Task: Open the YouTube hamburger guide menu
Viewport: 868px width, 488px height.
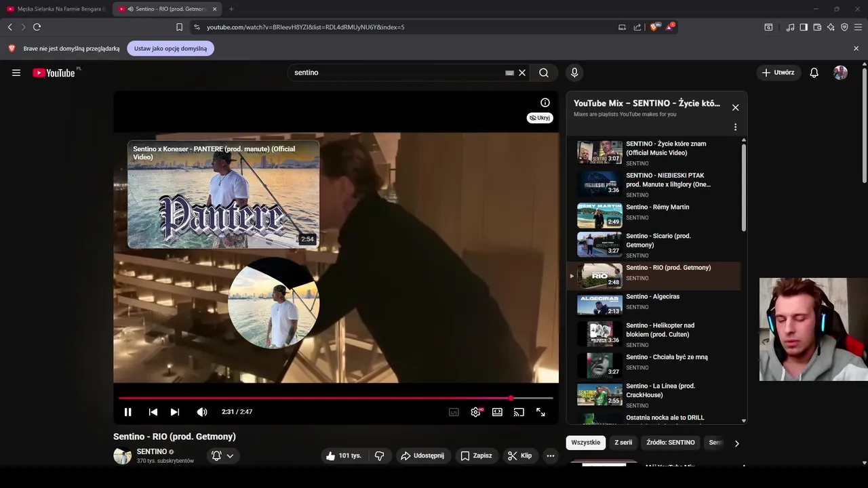Action: tap(16, 73)
